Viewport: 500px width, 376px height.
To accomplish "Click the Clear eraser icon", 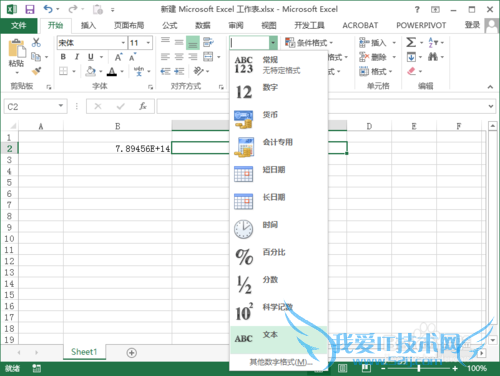I will click(412, 71).
